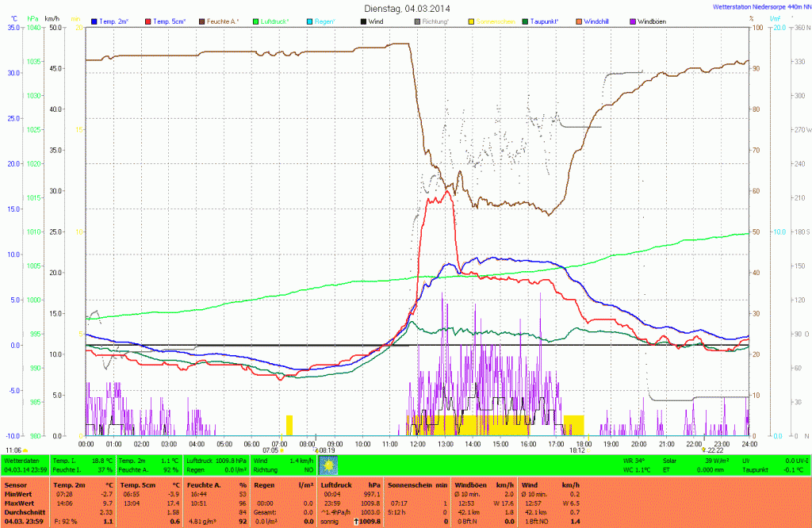Click the blue Temp. 2m legend square

coord(95,21)
